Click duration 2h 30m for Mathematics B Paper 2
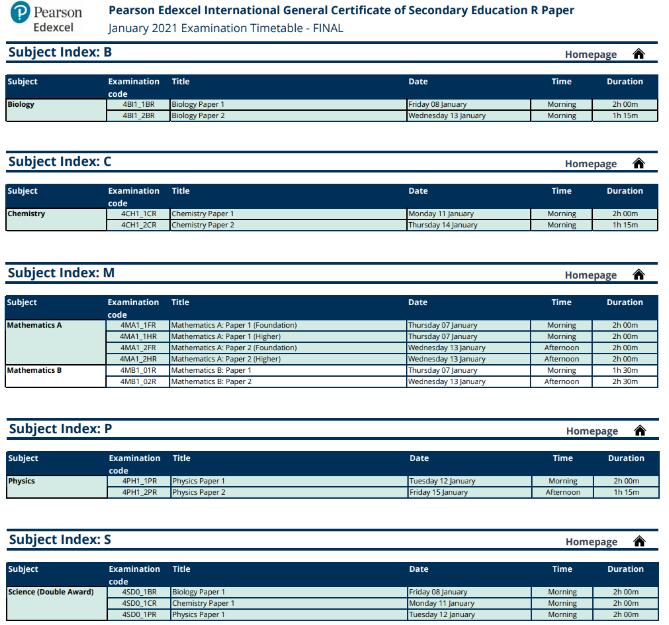The image size is (669, 625). click(x=625, y=381)
